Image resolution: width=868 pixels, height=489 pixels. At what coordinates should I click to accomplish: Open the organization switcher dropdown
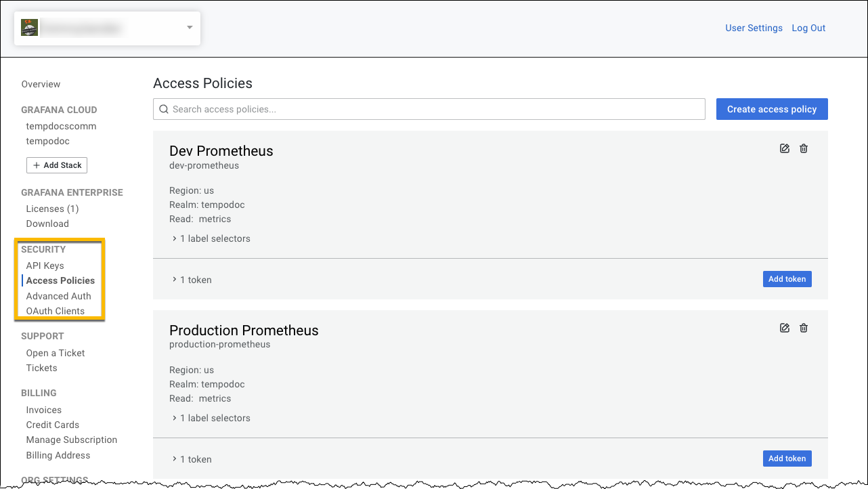pos(190,28)
